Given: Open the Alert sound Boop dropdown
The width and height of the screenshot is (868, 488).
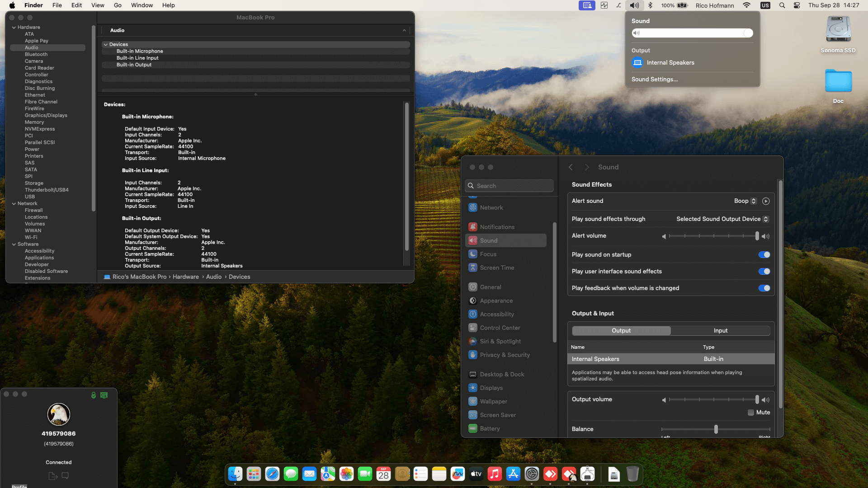Looking at the screenshot, I should tap(745, 201).
